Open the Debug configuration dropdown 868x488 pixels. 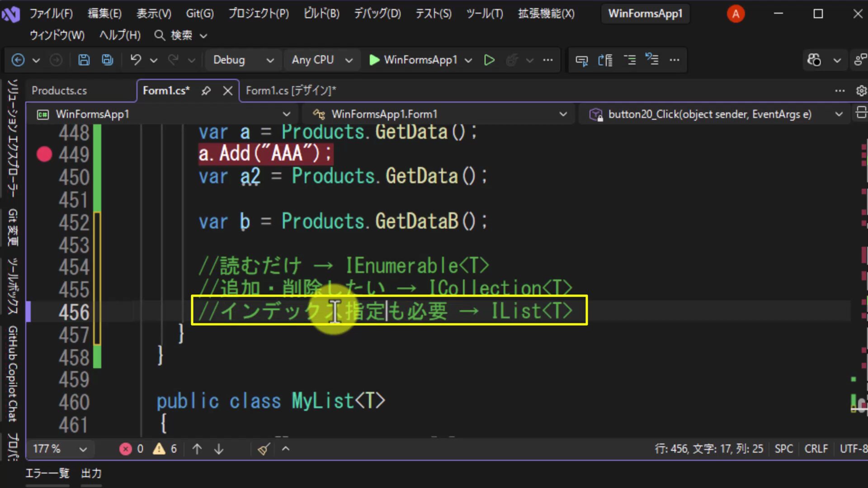coord(243,60)
